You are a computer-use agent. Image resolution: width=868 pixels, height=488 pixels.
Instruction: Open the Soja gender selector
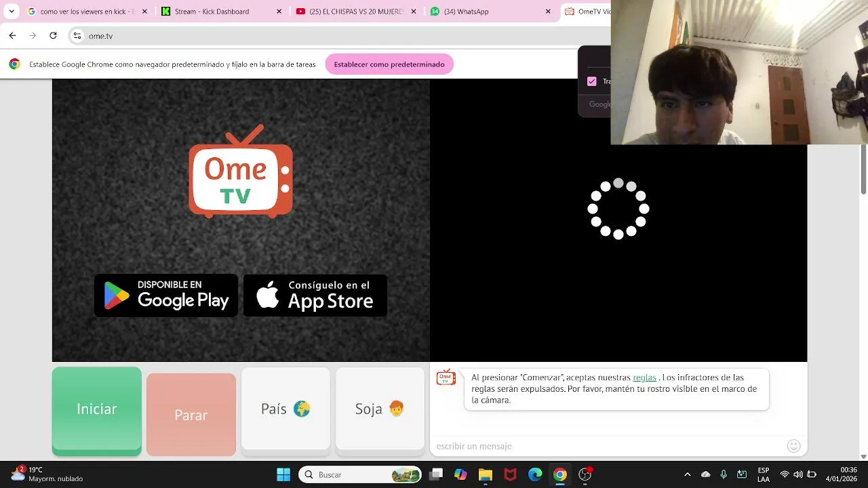pyautogui.click(x=380, y=409)
